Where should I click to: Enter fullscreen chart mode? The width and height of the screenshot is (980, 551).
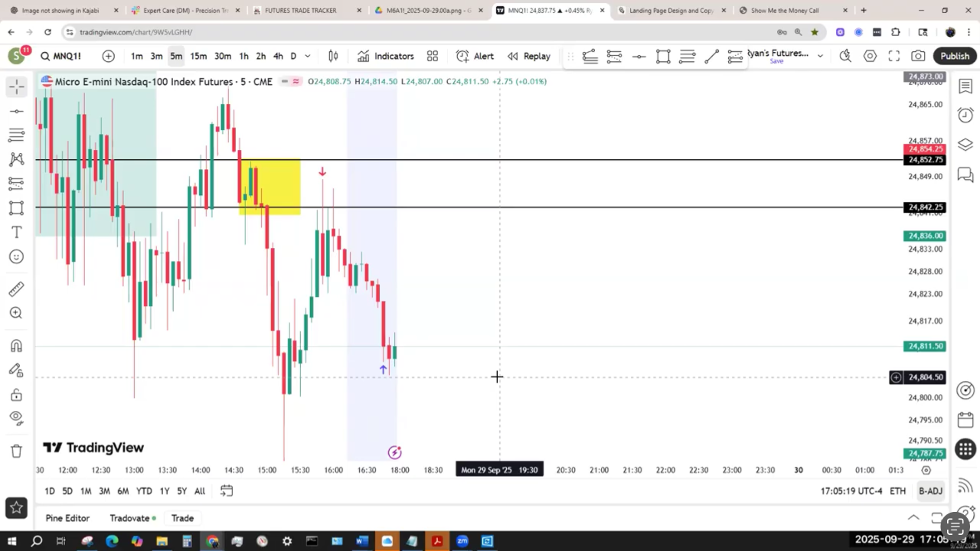pos(894,56)
